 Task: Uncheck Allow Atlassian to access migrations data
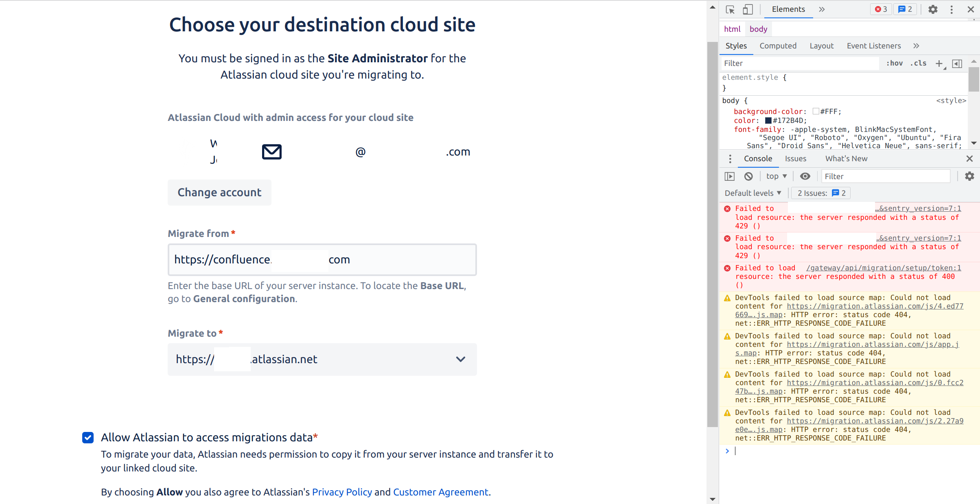click(x=88, y=438)
